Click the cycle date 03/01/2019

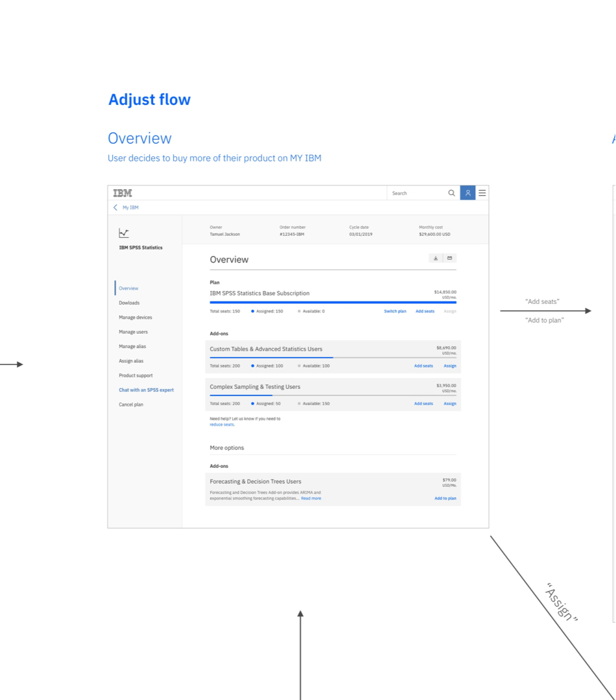click(x=361, y=235)
